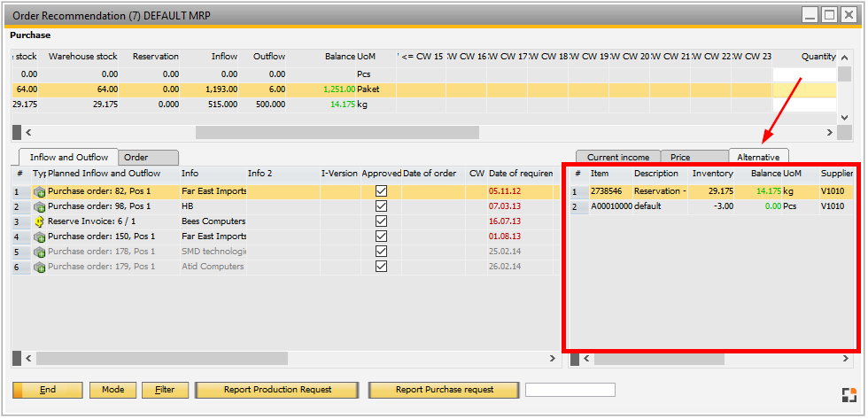
Task: Click the Purchase order 82 type icon
Action: (39, 191)
